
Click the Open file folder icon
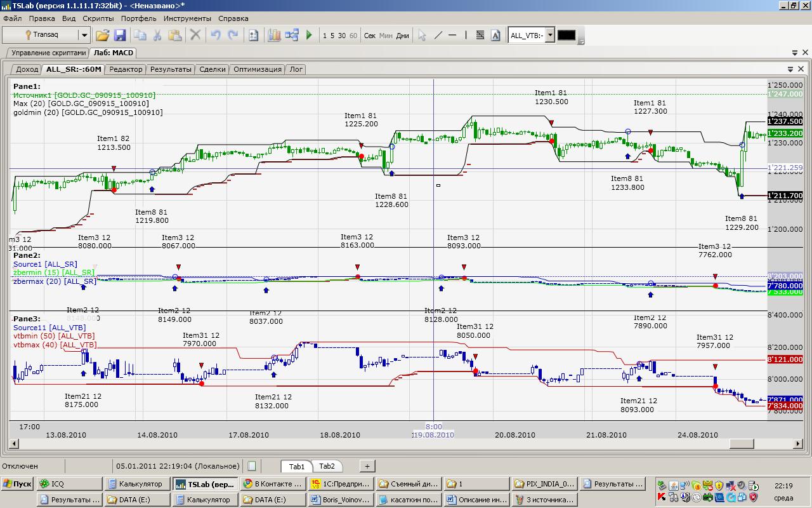[x=102, y=36]
